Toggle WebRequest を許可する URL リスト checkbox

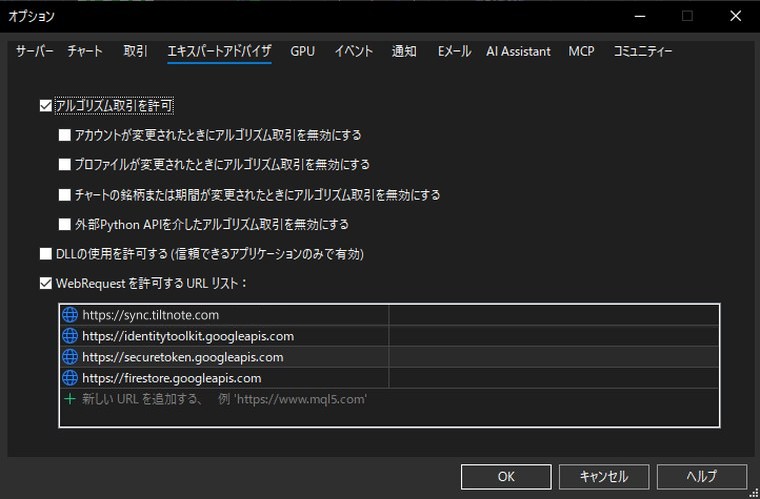coord(46,283)
